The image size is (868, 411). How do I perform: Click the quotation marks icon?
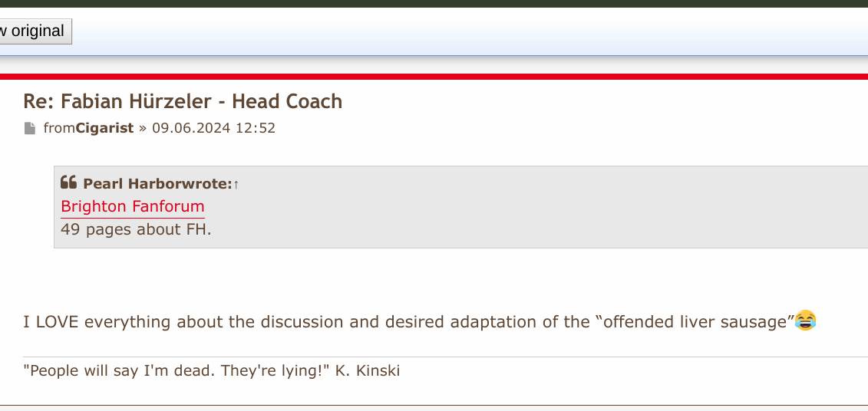(x=68, y=182)
